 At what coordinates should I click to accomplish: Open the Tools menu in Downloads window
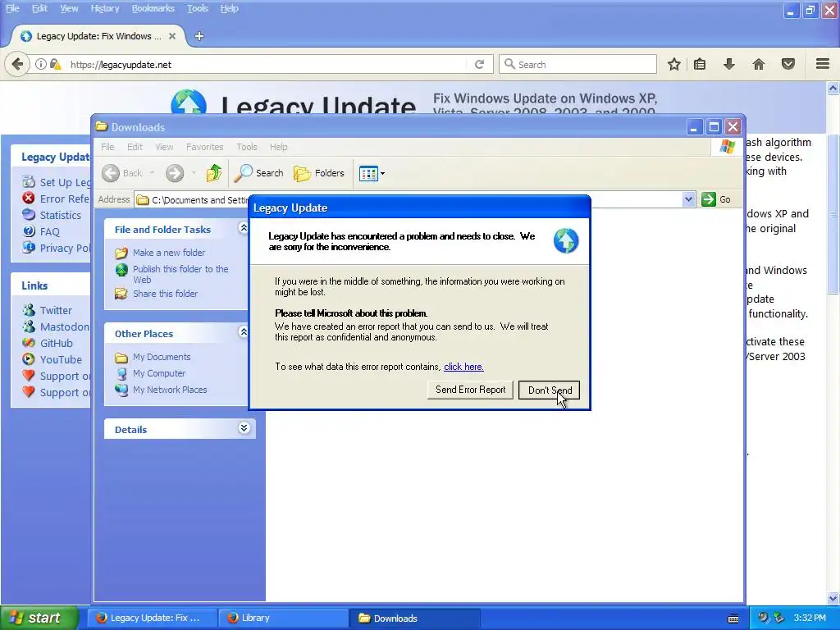246,147
